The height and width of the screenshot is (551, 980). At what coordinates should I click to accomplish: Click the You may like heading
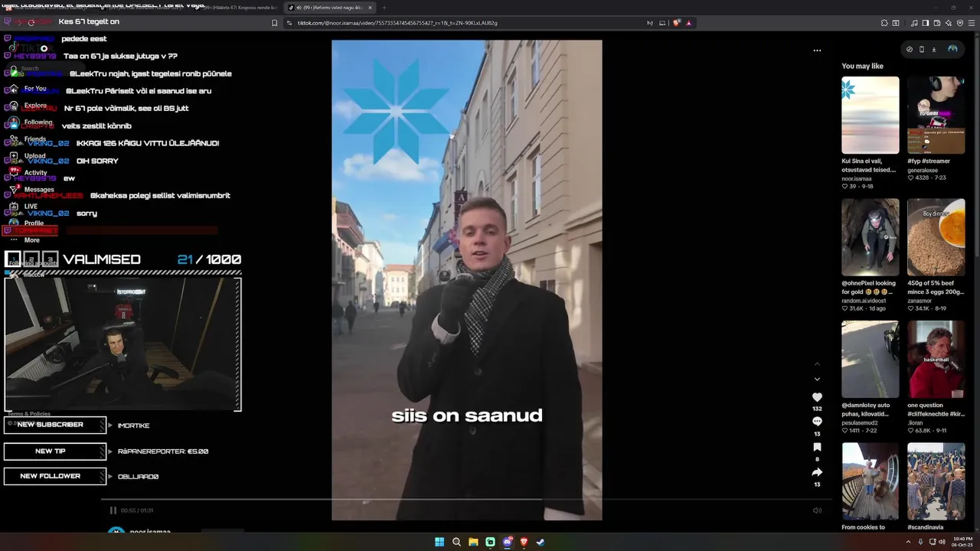pyautogui.click(x=862, y=66)
